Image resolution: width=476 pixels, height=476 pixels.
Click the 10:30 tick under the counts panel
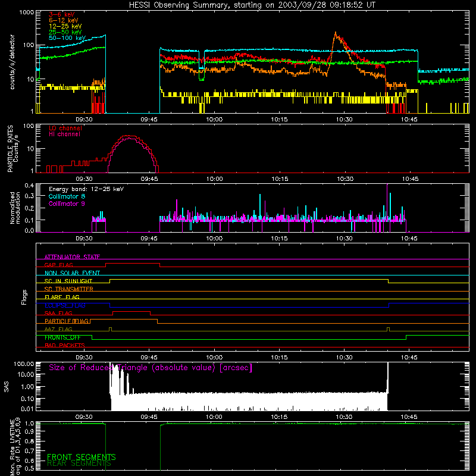(345, 120)
